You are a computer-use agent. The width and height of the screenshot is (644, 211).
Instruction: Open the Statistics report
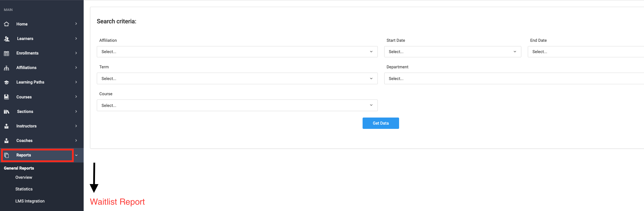click(24, 189)
